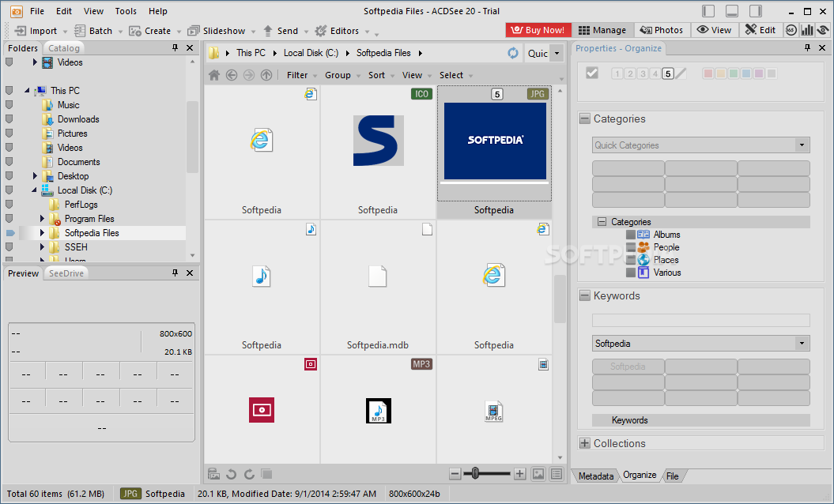The width and height of the screenshot is (834, 504).
Task: Navigate back with the left arrow
Action: pos(232,75)
